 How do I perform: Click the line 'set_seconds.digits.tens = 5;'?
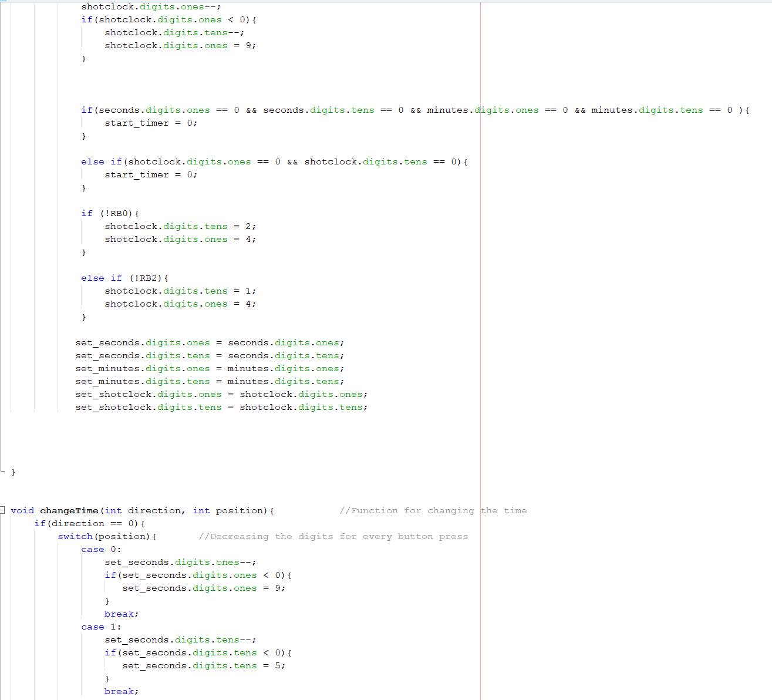point(204,666)
